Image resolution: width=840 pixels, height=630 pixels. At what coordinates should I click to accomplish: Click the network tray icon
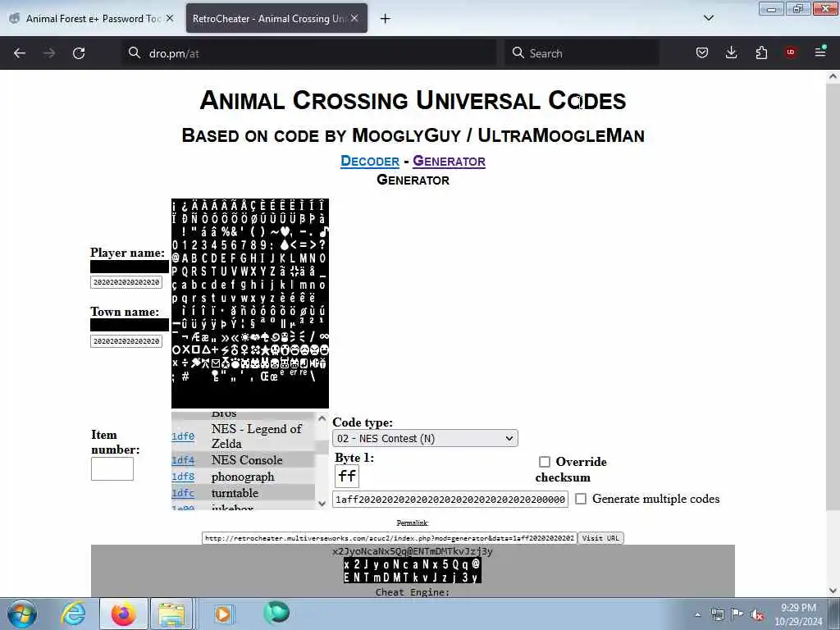pos(717,614)
